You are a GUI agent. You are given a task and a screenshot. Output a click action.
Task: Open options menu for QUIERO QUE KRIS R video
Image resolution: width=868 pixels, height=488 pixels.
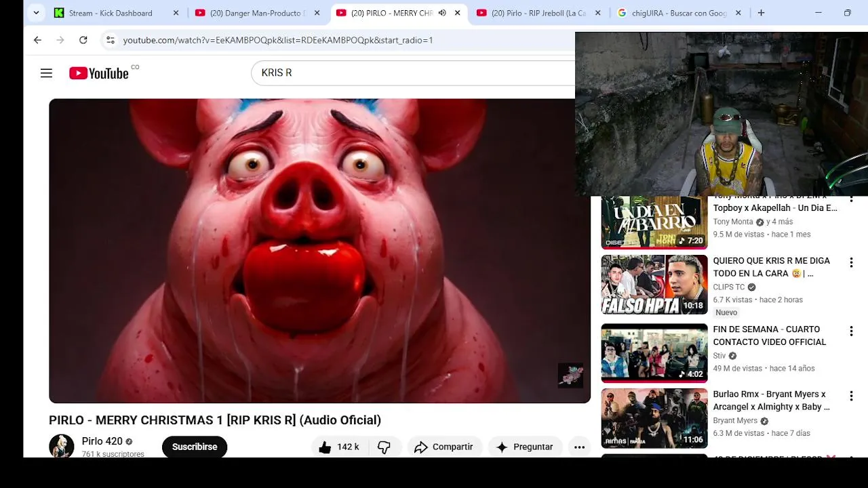[851, 262]
